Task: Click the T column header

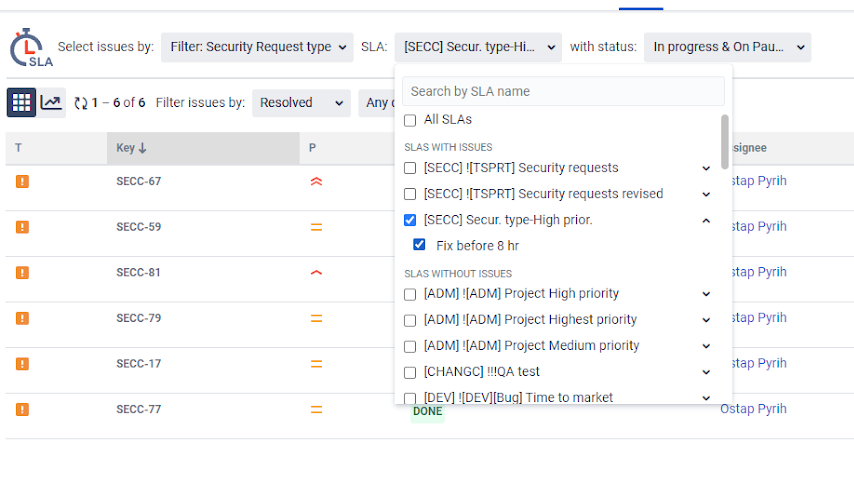Action: [56, 148]
